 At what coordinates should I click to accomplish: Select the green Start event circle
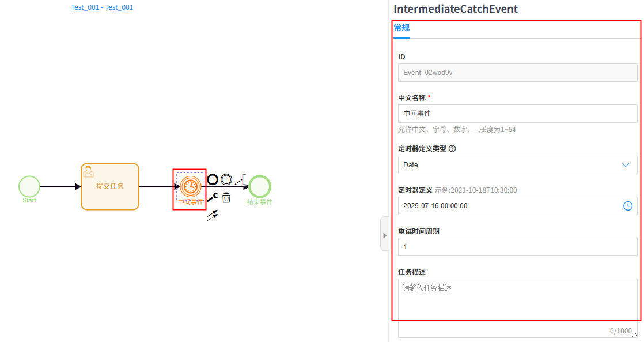29,186
